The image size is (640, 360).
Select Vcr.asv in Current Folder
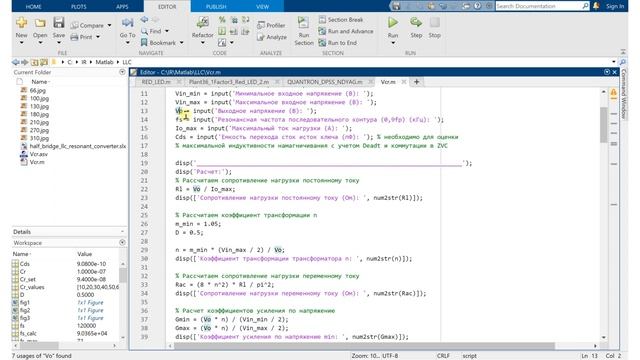(x=38, y=154)
